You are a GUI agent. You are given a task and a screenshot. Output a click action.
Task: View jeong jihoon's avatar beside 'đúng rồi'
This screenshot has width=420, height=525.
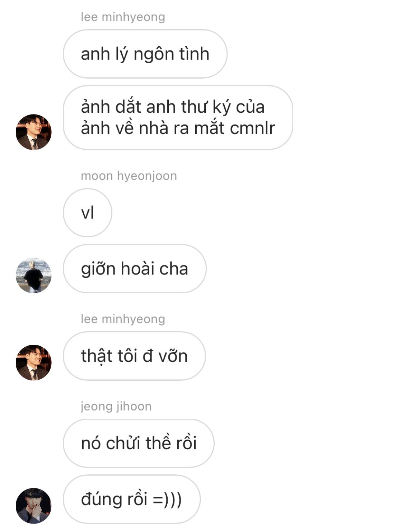tap(34, 506)
